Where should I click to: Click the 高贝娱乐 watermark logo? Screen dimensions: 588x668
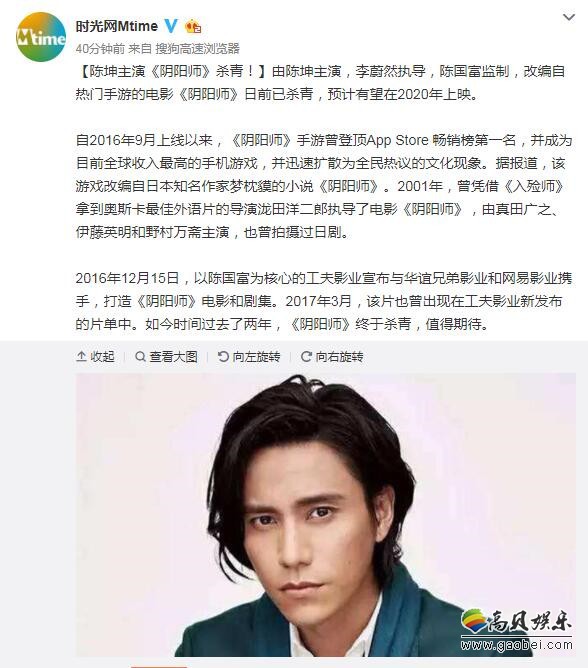pyautogui.click(x=516, y=622)
